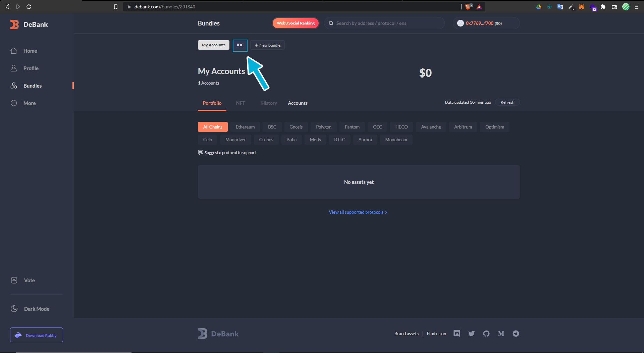Select the Polygon chain filter
The image size is (644, 353).
(x=323, y=127)
